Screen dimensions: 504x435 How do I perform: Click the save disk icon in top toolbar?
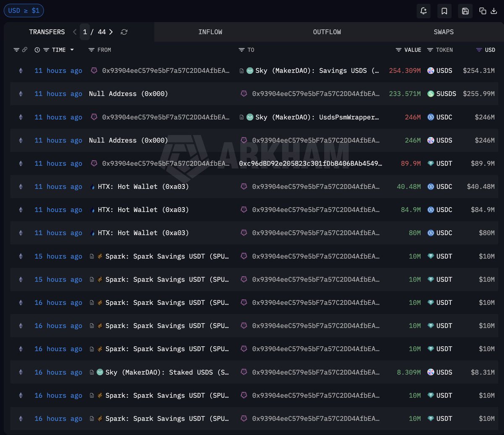[465, 11]
